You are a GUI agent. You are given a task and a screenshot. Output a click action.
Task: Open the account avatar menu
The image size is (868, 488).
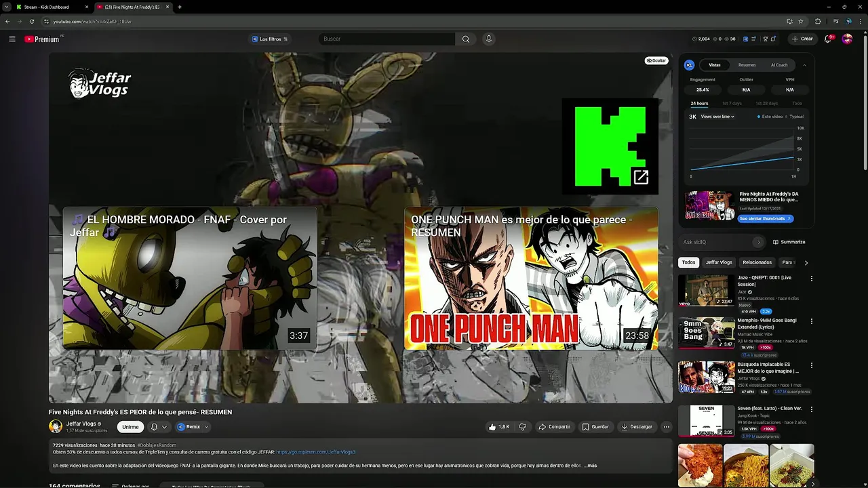click(847, 39)
